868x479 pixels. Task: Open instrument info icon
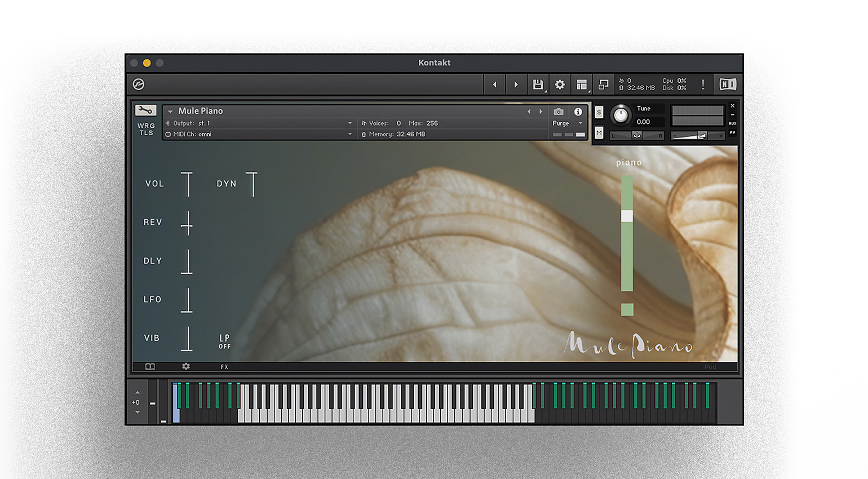[578, 112]
